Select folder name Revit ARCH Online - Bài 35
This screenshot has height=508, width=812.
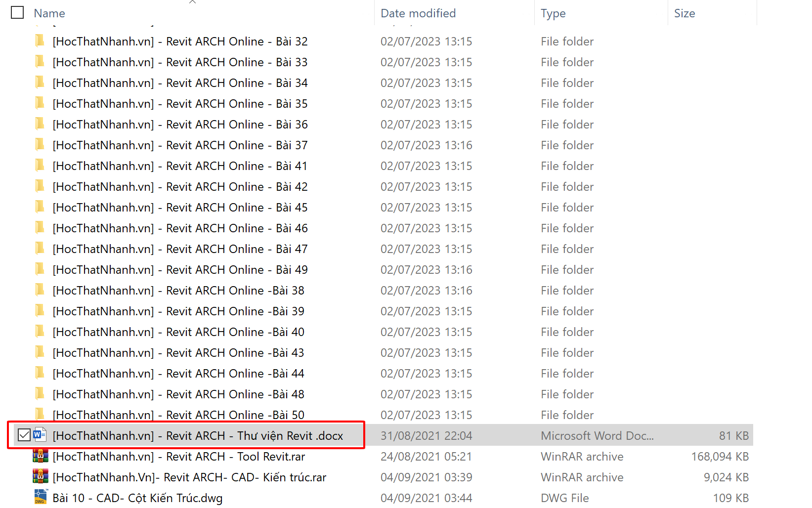pos(180,104)
